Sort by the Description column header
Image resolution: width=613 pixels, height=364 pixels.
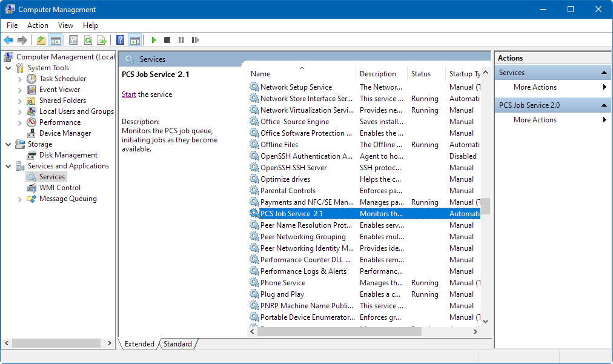coord(381,73)
